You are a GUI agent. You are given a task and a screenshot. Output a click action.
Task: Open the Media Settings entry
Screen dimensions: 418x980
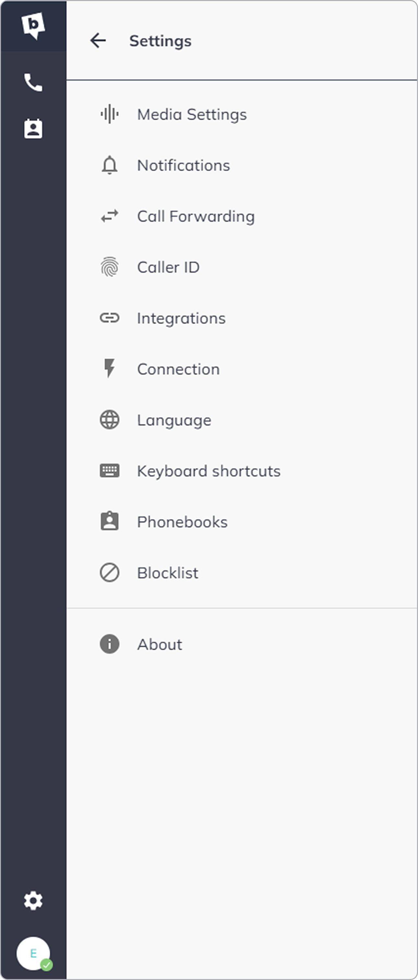(192, 114)
